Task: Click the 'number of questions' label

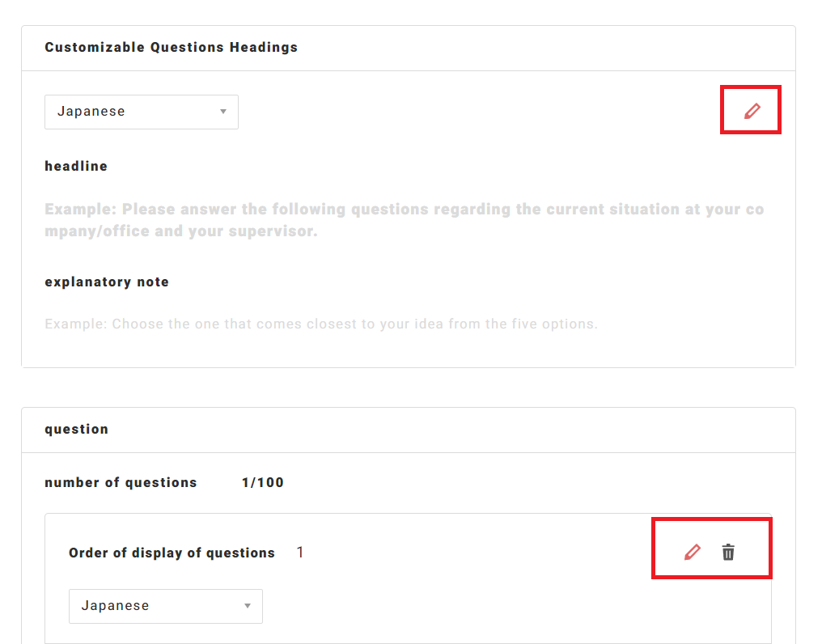Action: 121,482
